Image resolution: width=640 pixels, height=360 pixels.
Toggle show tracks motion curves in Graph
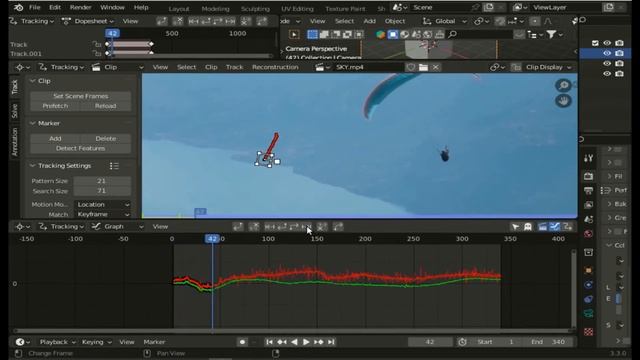(555, 227)
